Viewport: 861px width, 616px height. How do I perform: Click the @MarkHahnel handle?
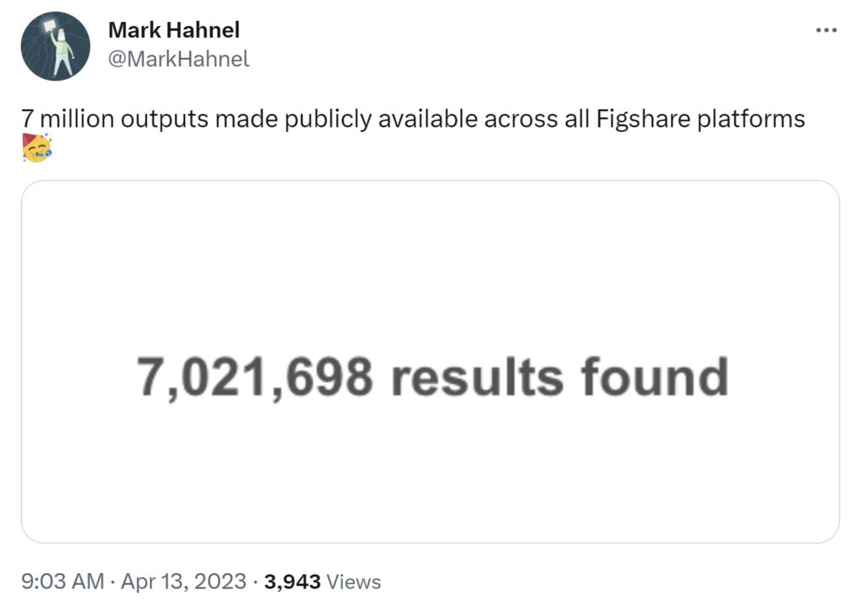pos(178,59)
